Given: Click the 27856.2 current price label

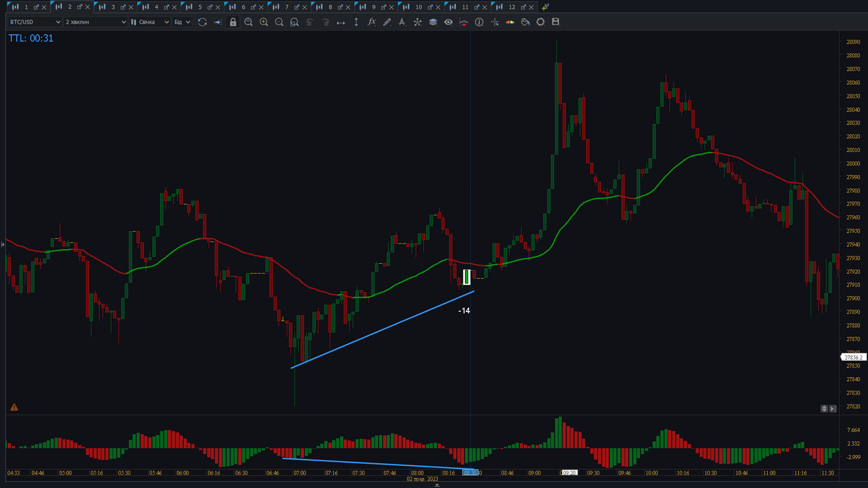Looking at the screenshot, I should pyautogui.click(x=853, y=357).
